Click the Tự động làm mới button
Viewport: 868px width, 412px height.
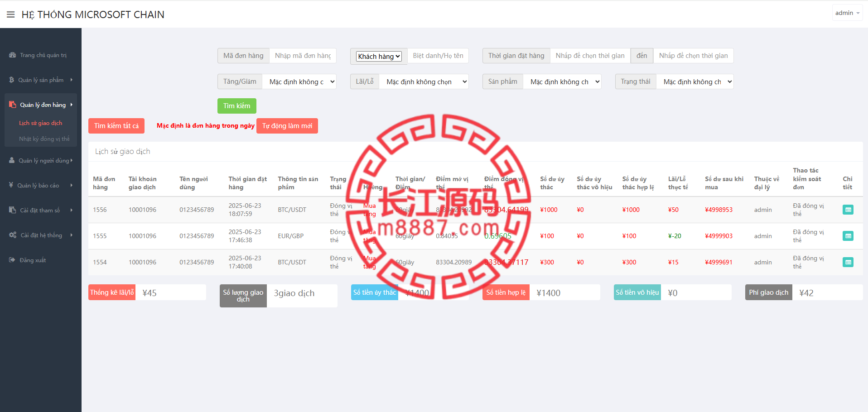coord(287,126)
